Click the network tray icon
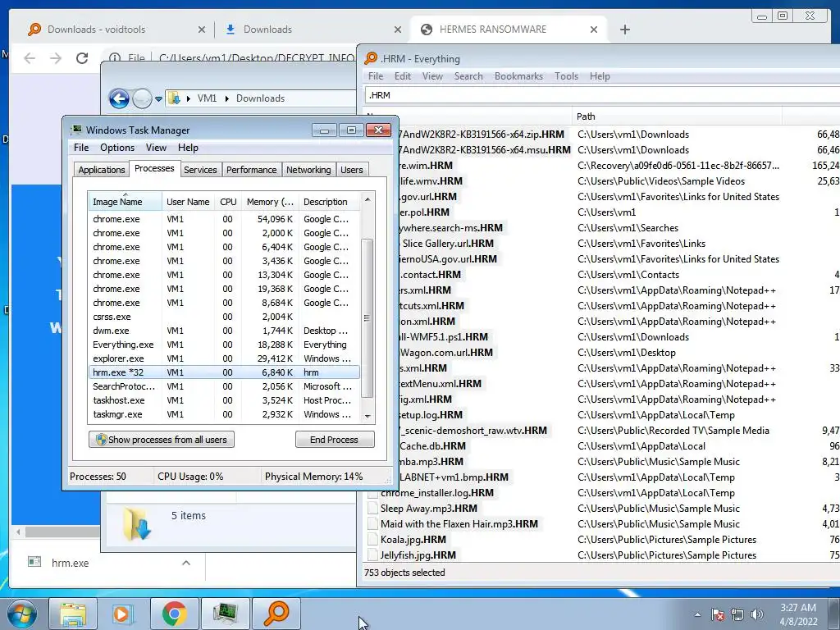This screenshot has width=840, height=630. (737, 614)
